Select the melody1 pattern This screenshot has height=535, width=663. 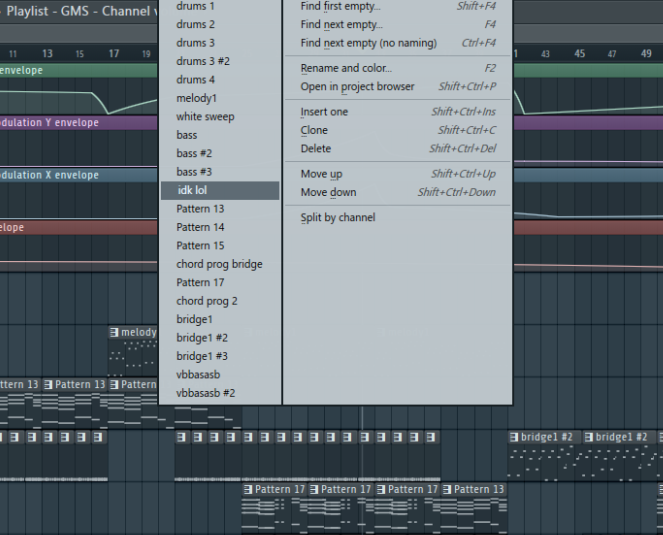coord(220,98)
